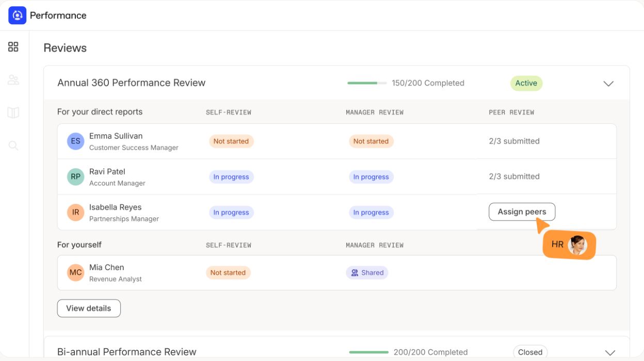Click the Performance app logo icon

[x=17, y=15]
